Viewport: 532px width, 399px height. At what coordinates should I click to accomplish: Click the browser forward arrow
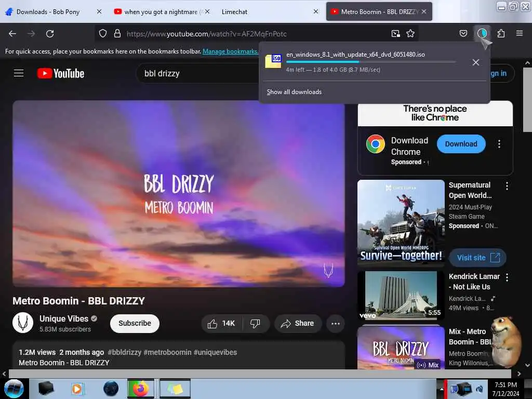coord(31,34)
